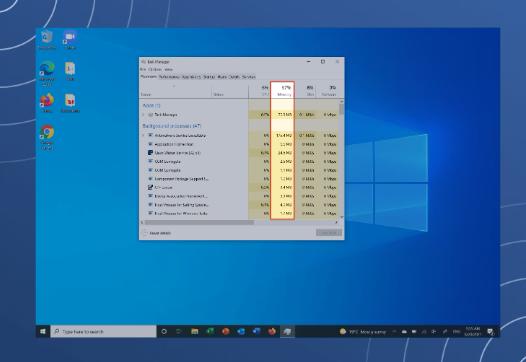Open the green Excel taskbar icon
The height and width of the screenshot is (362, 526).
coord(210,331)
